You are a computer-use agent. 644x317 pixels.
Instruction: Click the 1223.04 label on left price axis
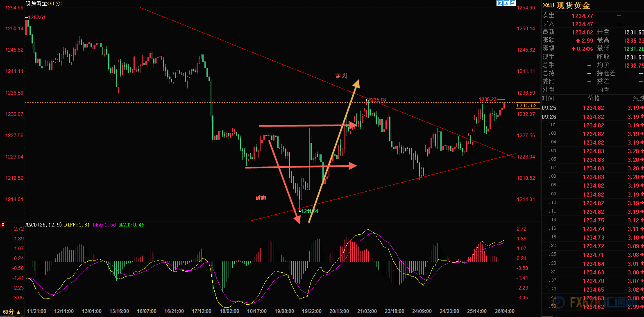[x=14, y=157]
